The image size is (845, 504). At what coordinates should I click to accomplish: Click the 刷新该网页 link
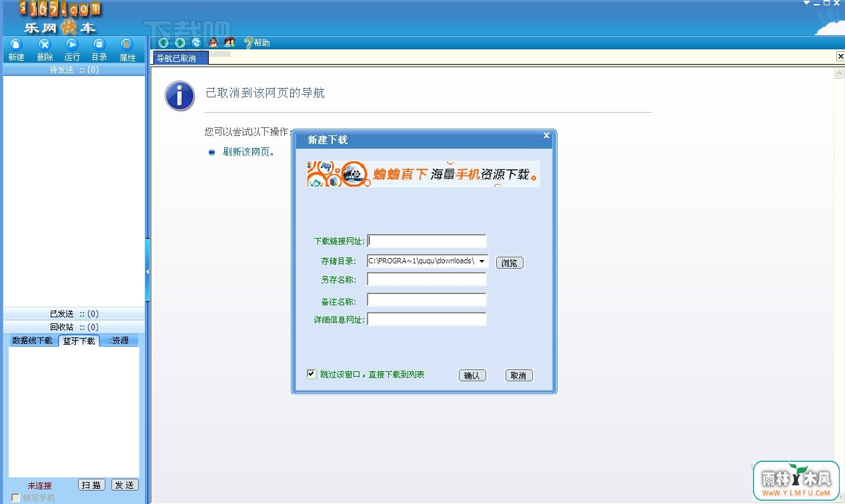point(248,152)
